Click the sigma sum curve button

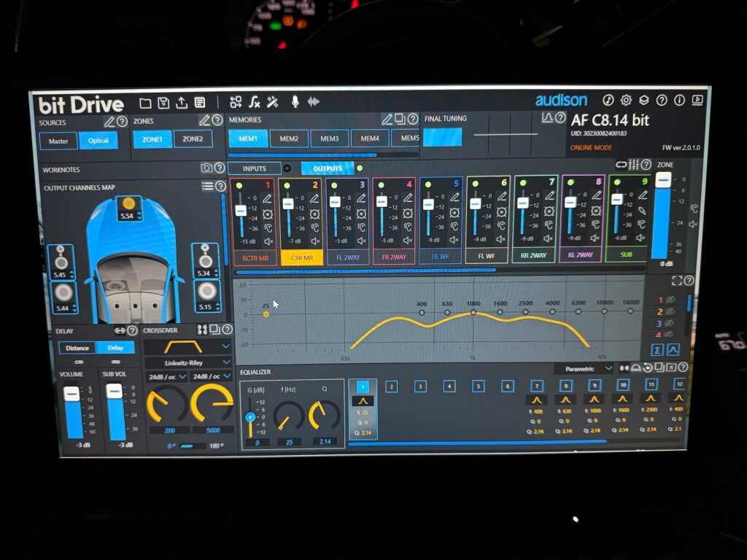657,350
